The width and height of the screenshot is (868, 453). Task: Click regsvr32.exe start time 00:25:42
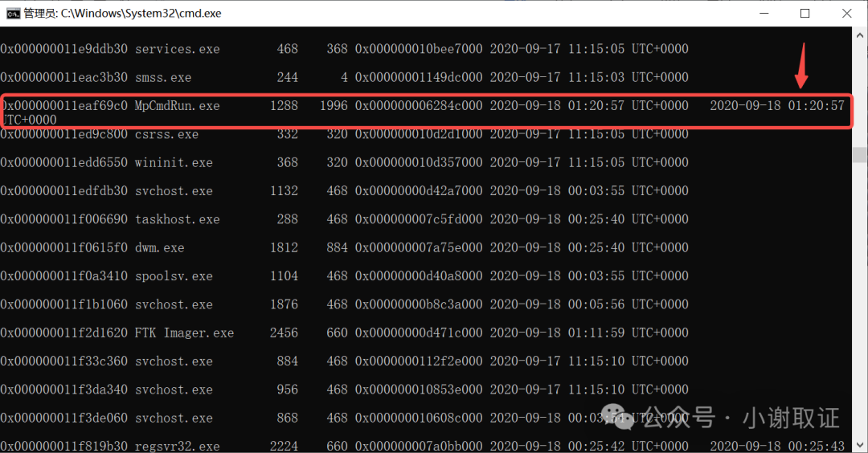click(596, 446)
